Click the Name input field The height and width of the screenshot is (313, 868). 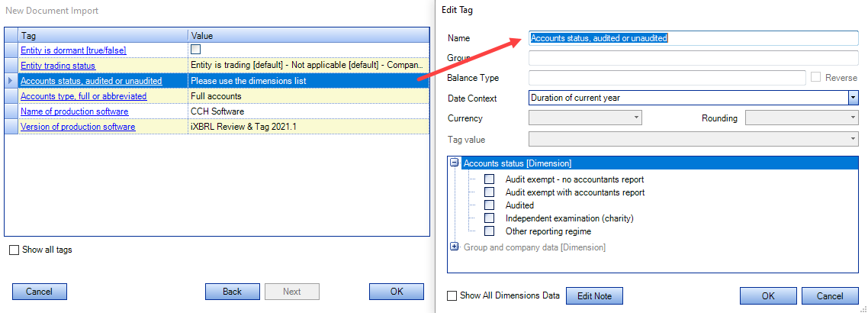(x=693, y=37)
